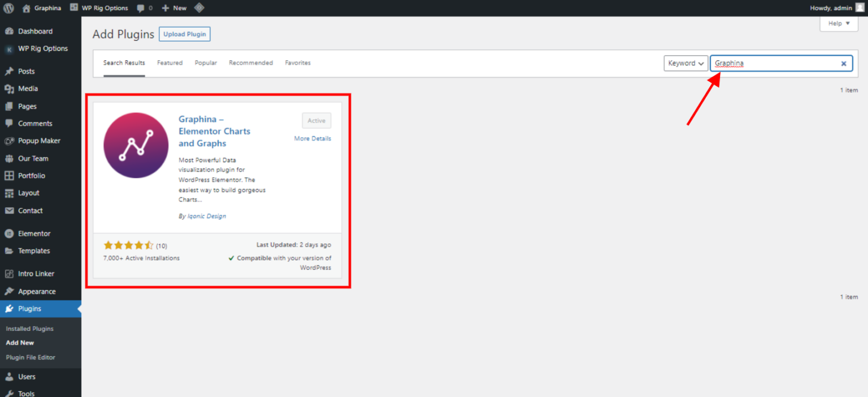Open Templates folder icon

pos(11,251)
